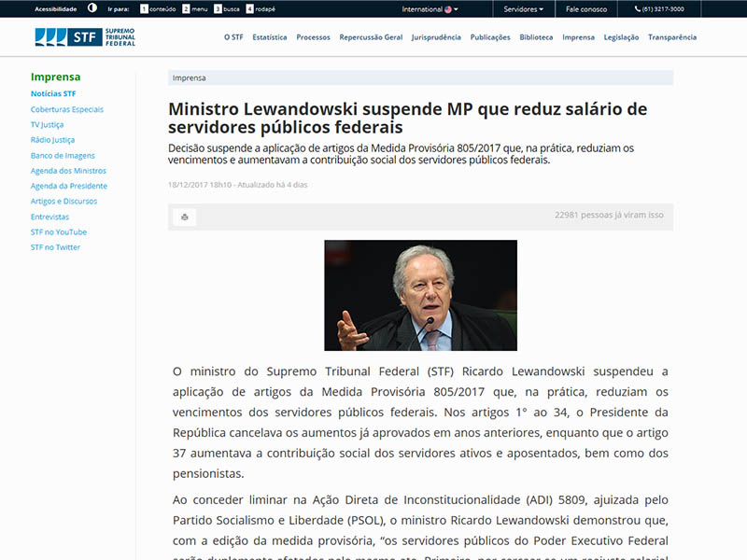This screenshot has width=747, height=560.
Task: Open Artigos e Discursos link
Action: point(63,201)
